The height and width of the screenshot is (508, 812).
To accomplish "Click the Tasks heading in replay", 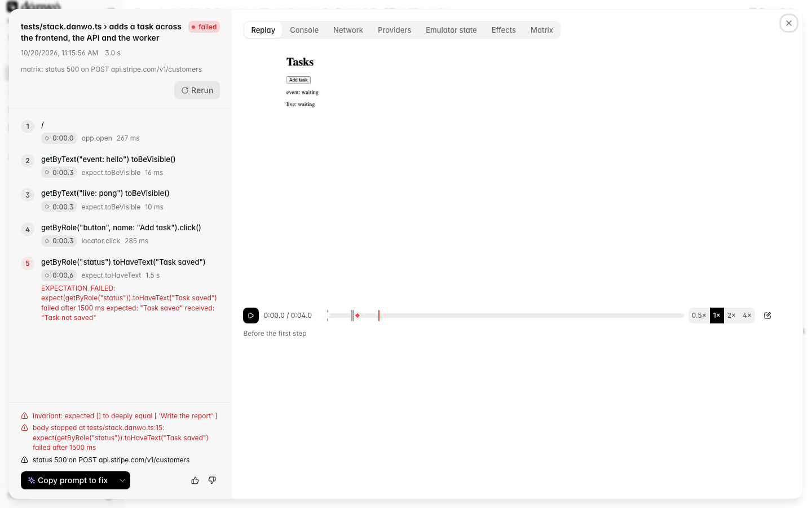I will 300,62.
